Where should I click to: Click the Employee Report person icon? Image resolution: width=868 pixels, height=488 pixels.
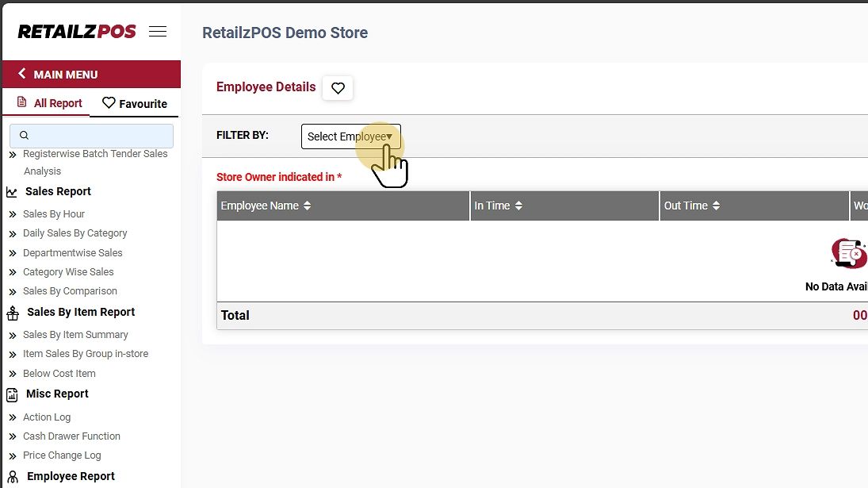[x=13, y=477]
